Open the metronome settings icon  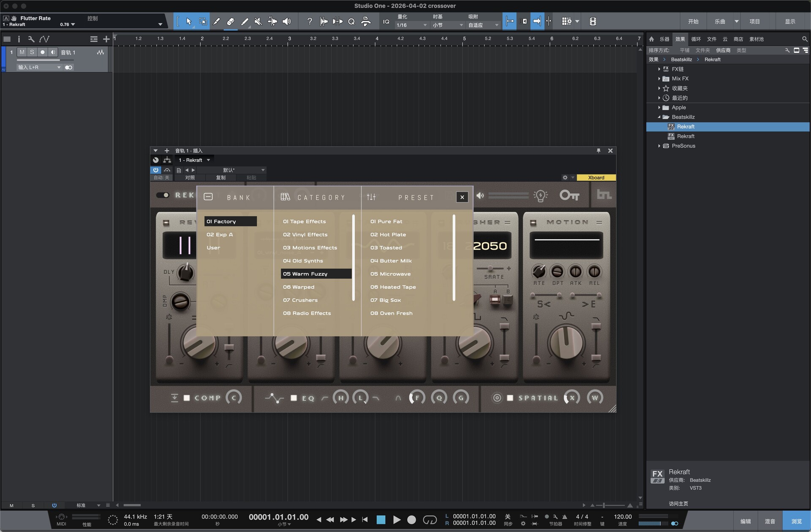pyautogui.click(x=555, y=517)
